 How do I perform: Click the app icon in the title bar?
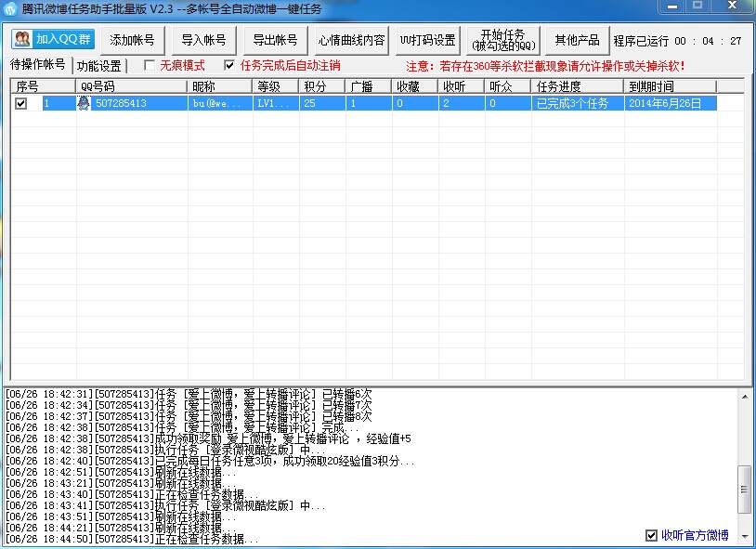9,9
